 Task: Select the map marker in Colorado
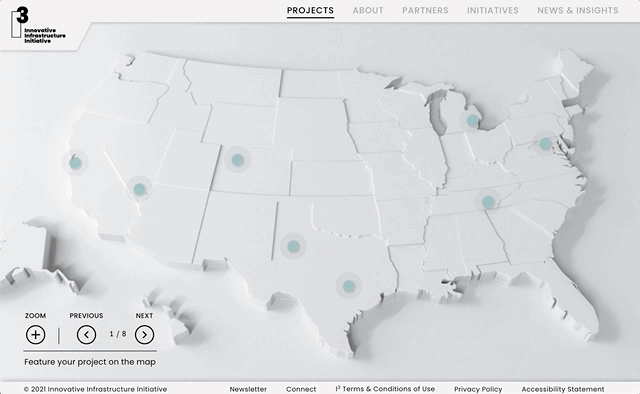(238, 160)
